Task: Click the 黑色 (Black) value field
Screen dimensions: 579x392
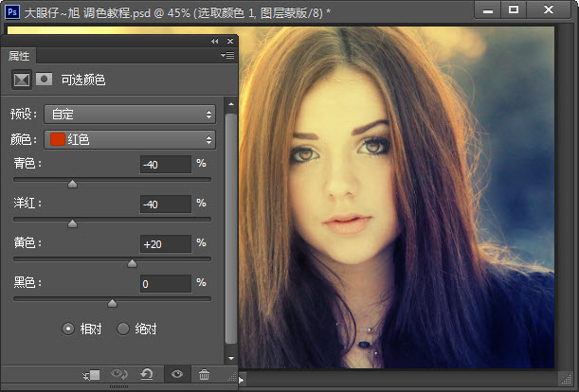Action: click(165, 284)
